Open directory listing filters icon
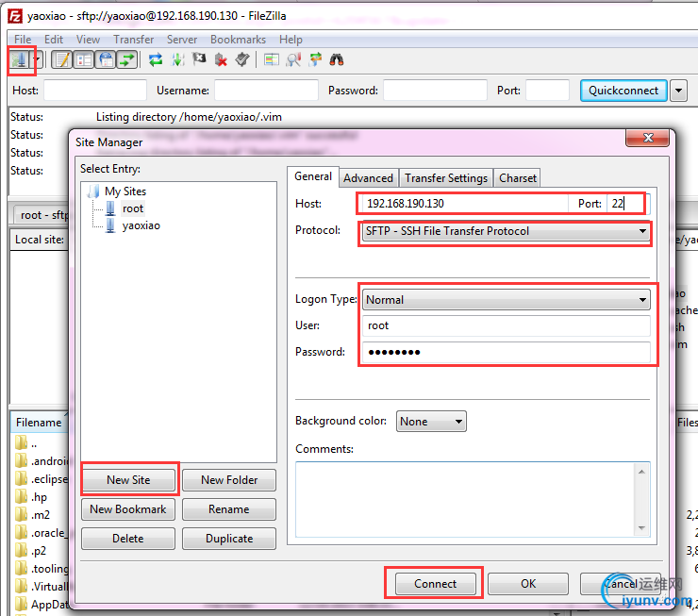Image resolution: width=698 pixels, height=616 pixels. tap(272, 59)
